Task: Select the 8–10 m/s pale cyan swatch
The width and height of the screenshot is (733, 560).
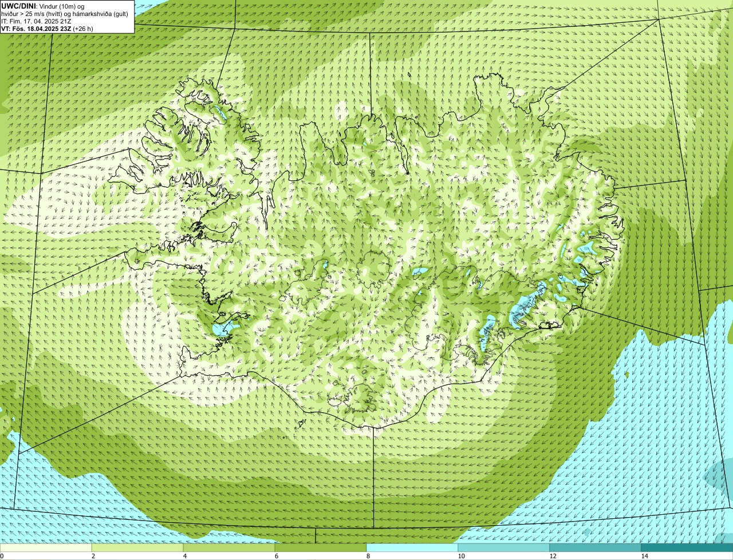Action: [412, 547]
